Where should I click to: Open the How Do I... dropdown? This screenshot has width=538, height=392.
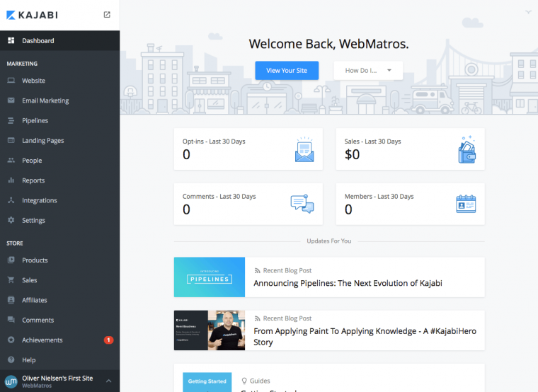point(368,71)
